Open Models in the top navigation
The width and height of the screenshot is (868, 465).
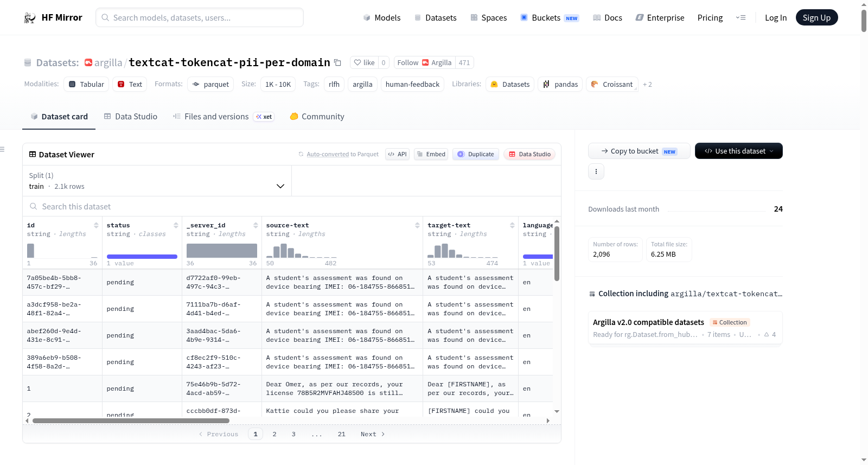(382, 18)
